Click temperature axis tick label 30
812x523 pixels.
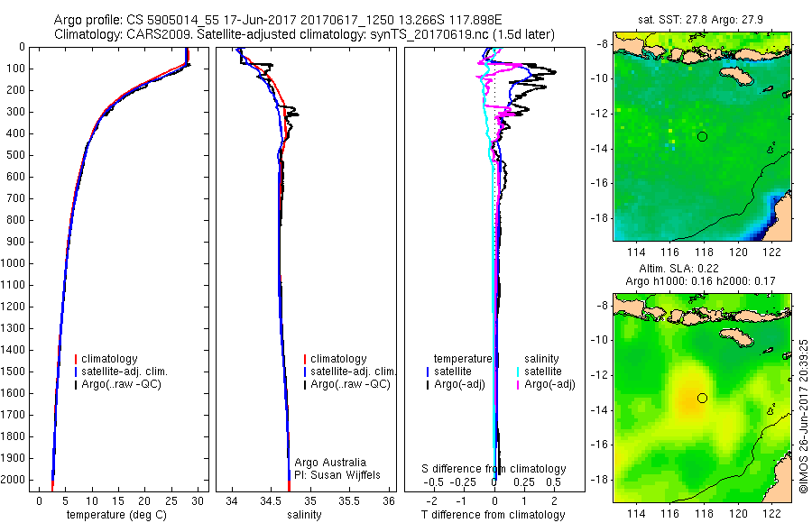198,501
